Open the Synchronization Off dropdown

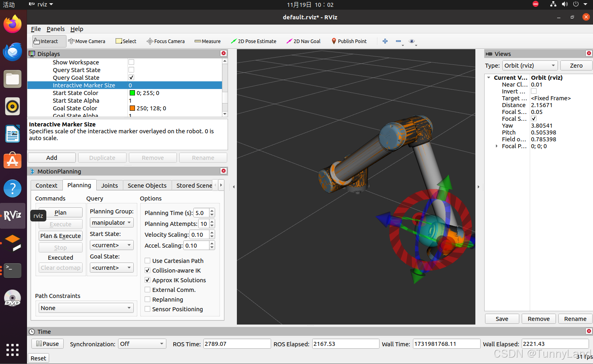pyautogui.click(x=142, y=344)
